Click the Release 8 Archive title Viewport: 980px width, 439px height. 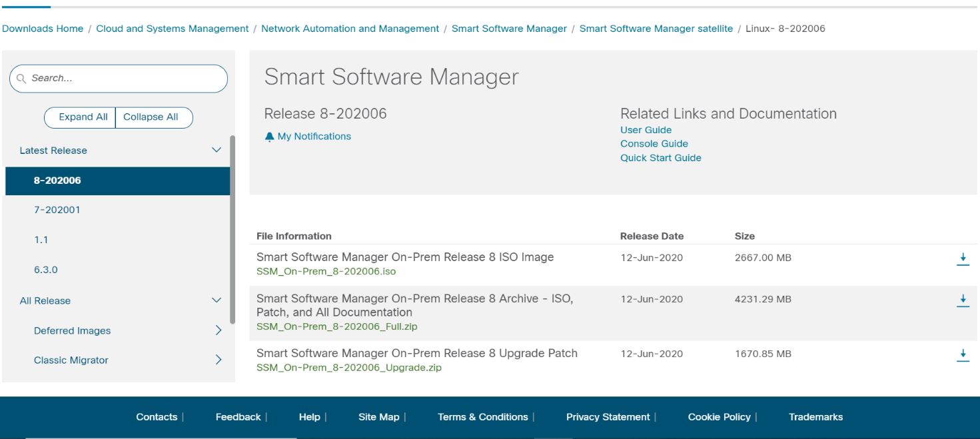tap(415, 305)
